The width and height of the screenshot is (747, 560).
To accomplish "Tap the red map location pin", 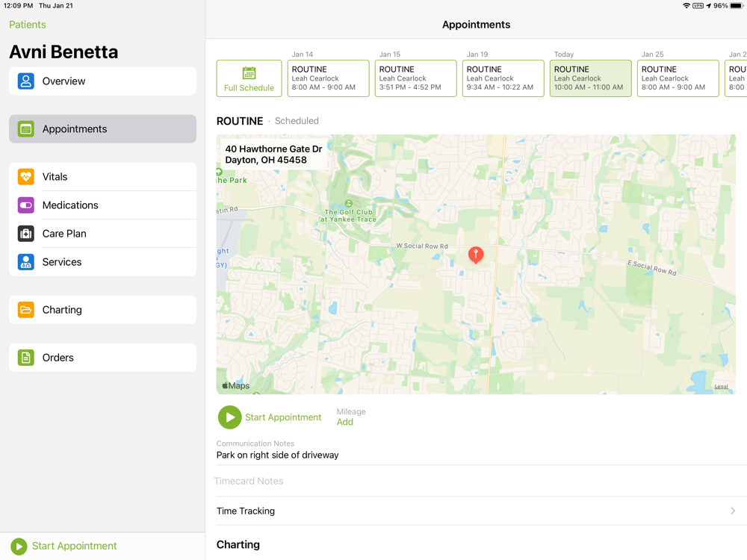I will coord(475,255).
